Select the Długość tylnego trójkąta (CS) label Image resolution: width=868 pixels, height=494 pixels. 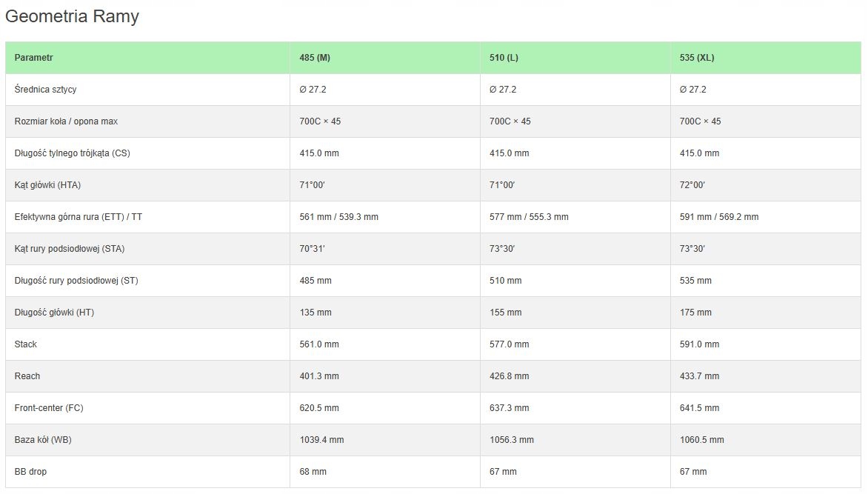[x=73, y=153]
